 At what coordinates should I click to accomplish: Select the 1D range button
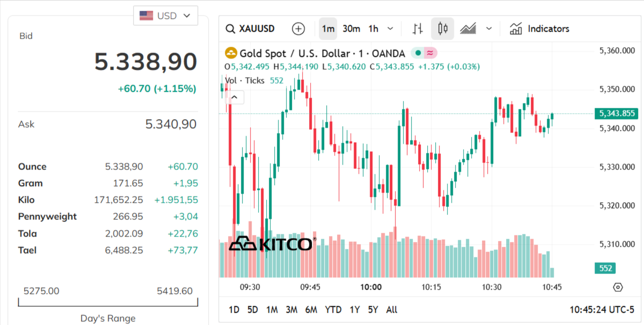pos(234,309)
